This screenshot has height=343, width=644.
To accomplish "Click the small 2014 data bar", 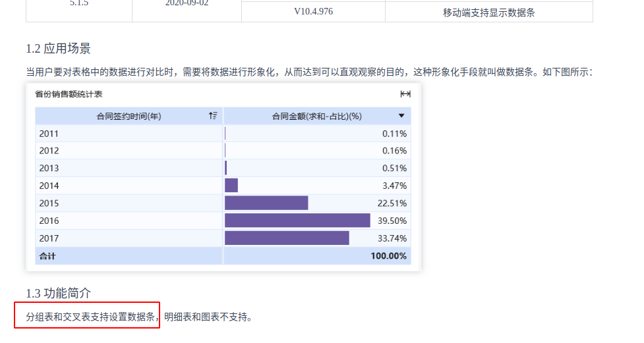I will click(231, 186).
